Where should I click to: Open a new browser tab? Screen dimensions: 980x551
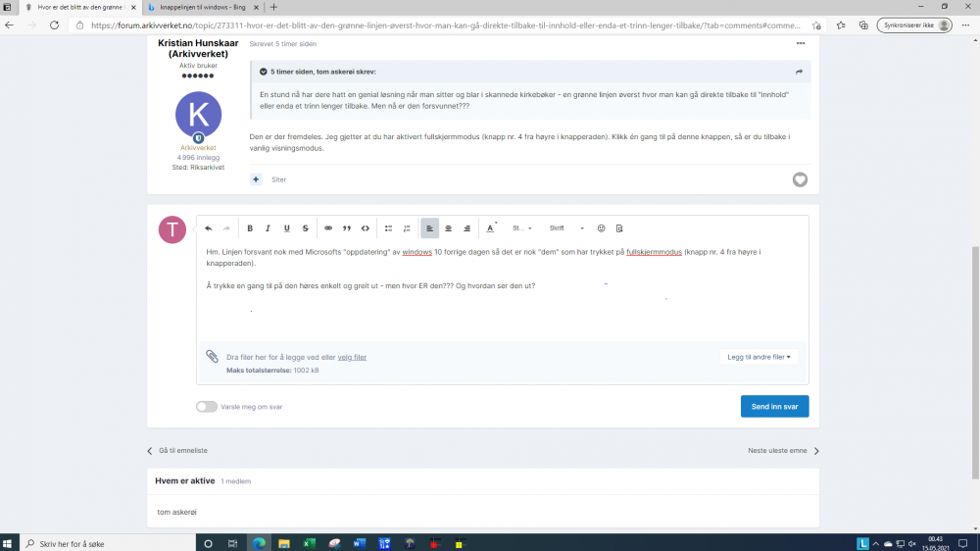point(273,8)
